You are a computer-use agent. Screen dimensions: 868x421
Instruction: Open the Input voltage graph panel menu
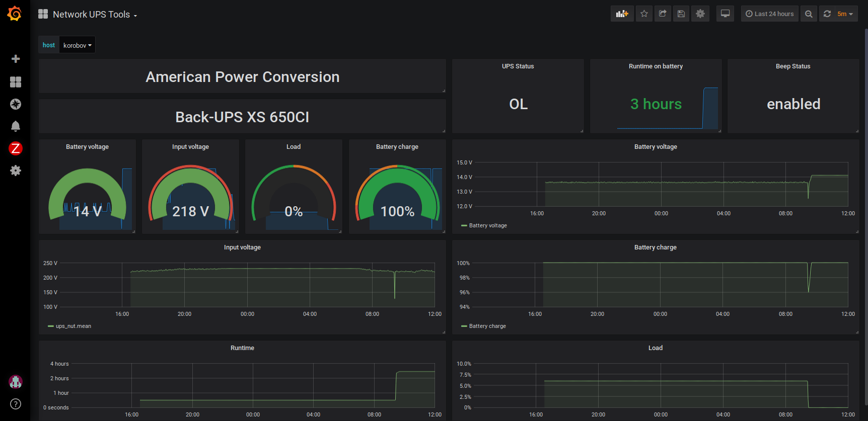[x=243, y=247]
